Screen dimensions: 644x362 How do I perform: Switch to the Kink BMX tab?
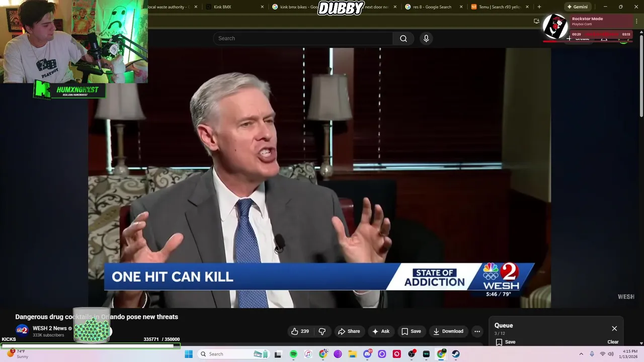[234, 7]
